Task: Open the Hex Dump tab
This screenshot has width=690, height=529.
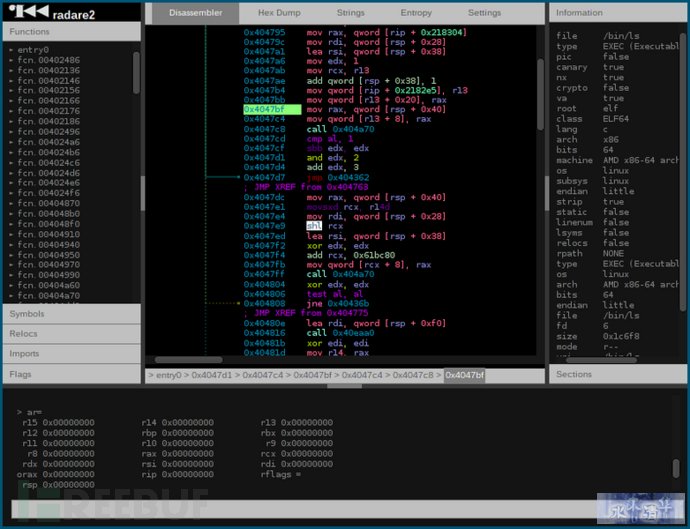Action: point(279,13)
